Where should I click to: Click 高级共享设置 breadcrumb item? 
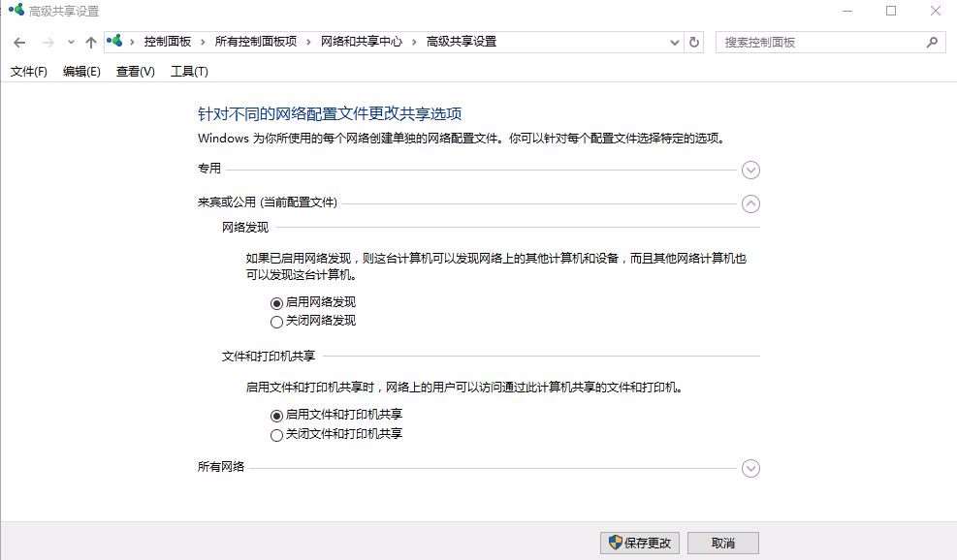coord(462,42)
